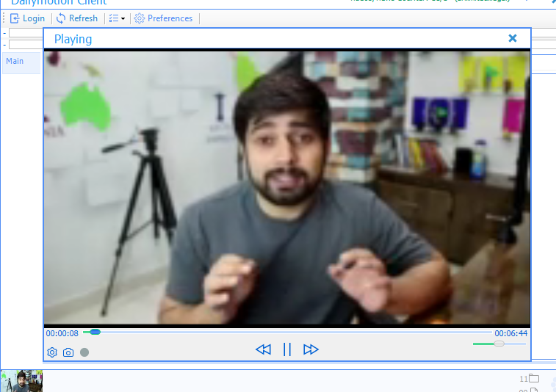Take a snapshot with camera icon
Viewport: 556px width, 392px height.
[x=68, y=352]
